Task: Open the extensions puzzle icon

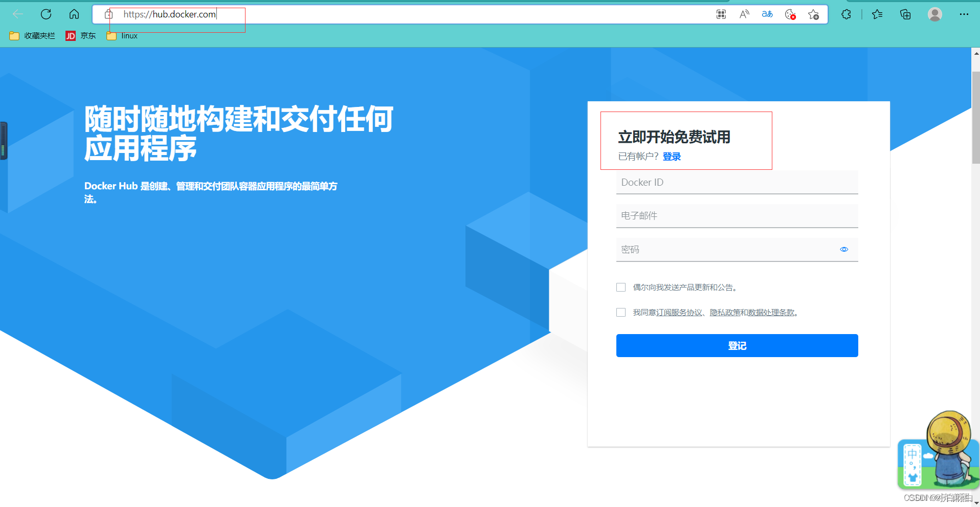Action: [x=847, y=14]
